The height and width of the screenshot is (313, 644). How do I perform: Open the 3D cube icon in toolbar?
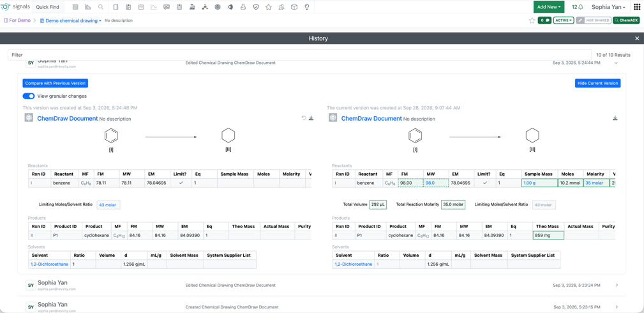[294, 7]
